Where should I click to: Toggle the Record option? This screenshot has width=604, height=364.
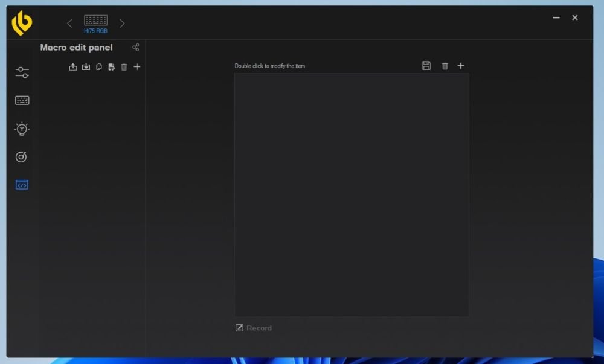(x=254, y=328)
